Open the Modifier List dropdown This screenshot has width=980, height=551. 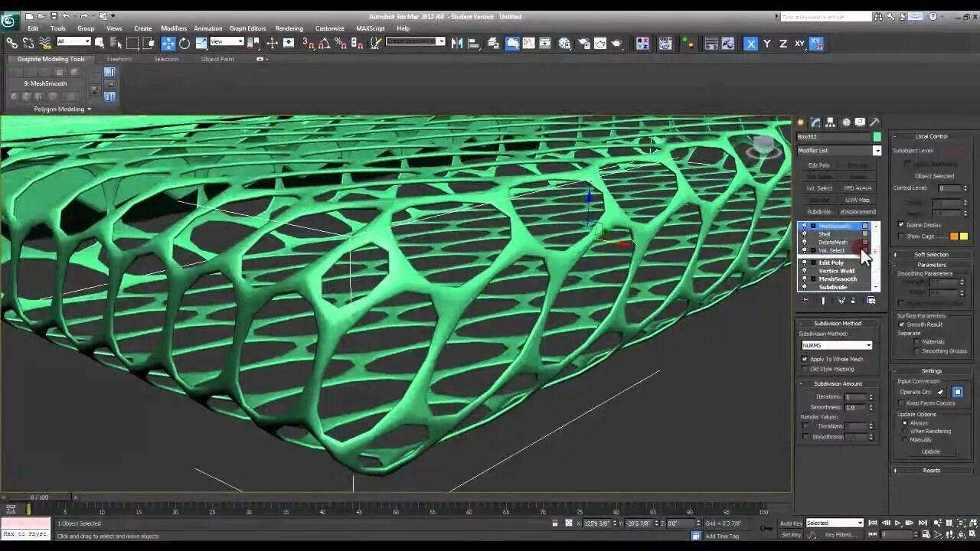[838, 151]
